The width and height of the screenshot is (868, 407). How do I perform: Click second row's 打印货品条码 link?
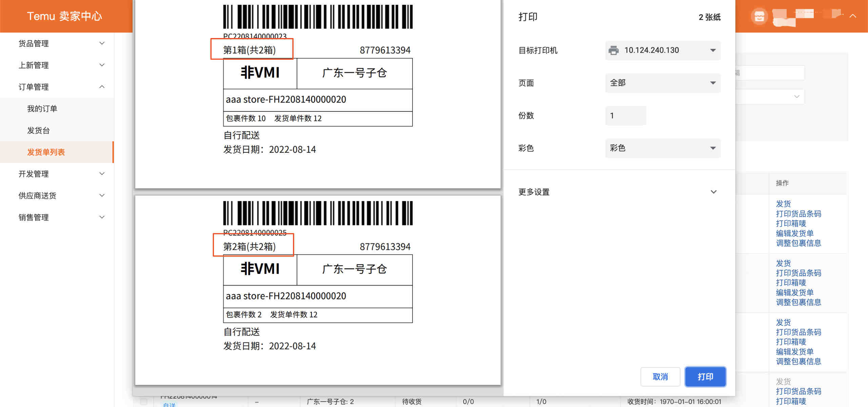(x=798, y=273)
